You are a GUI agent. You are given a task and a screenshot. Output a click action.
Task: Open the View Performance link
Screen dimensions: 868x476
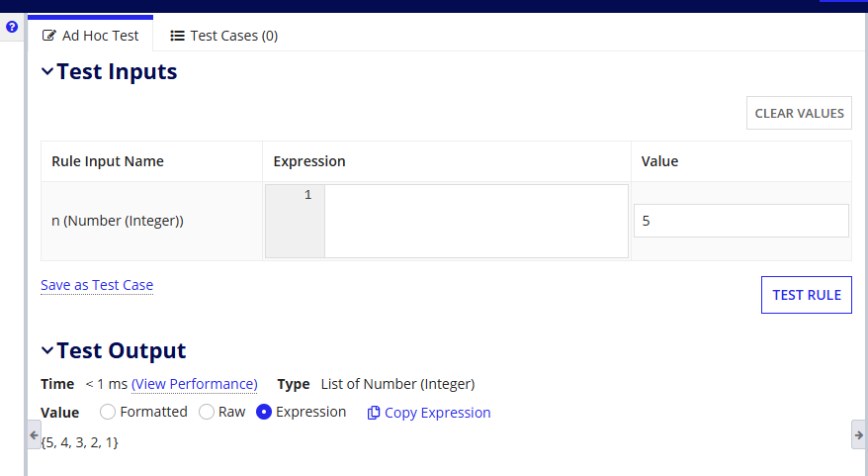pyautogui.click(x=195, y=384)
